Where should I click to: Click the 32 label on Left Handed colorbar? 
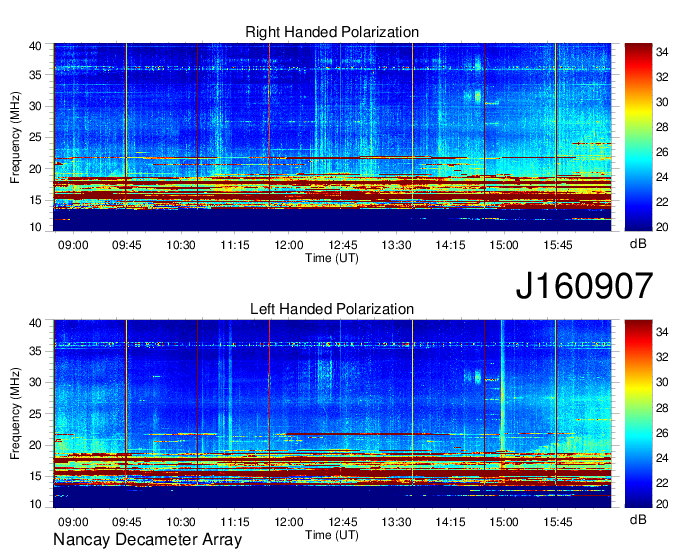[662, 357]
